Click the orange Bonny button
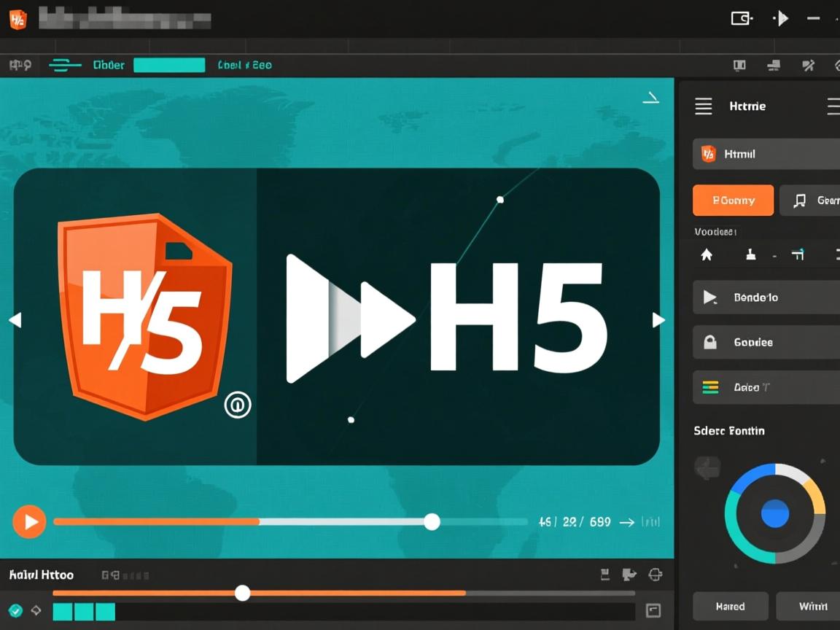 point(733,200)
